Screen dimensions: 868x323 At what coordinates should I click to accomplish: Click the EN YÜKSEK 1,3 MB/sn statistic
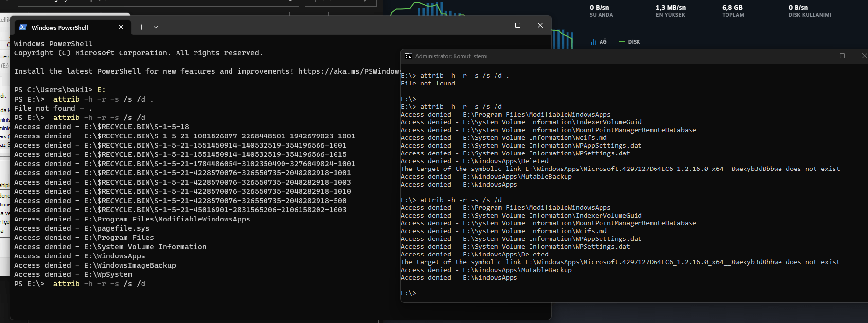671,11
